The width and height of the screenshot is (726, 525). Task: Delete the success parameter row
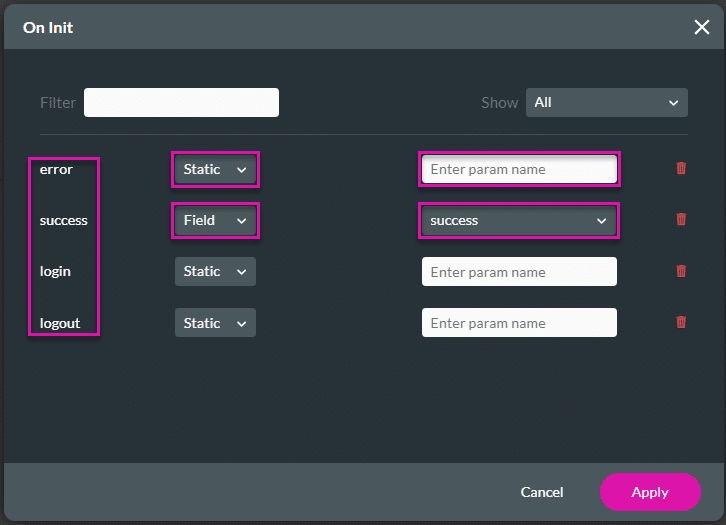pos(681,220)
